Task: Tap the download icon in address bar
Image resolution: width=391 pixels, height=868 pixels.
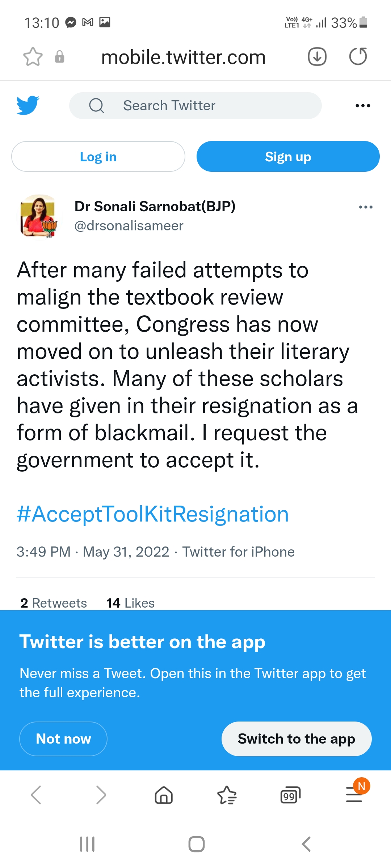Action: point(317,57)
